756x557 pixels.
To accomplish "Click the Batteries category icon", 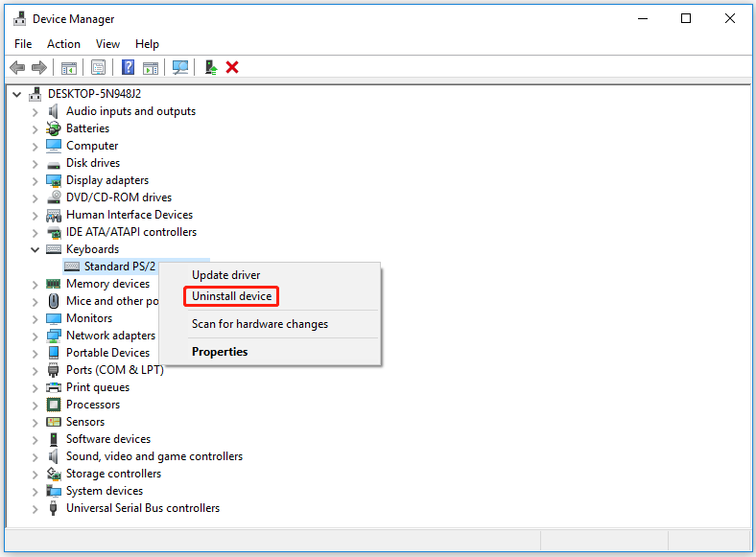I will (x=54, y=128).
